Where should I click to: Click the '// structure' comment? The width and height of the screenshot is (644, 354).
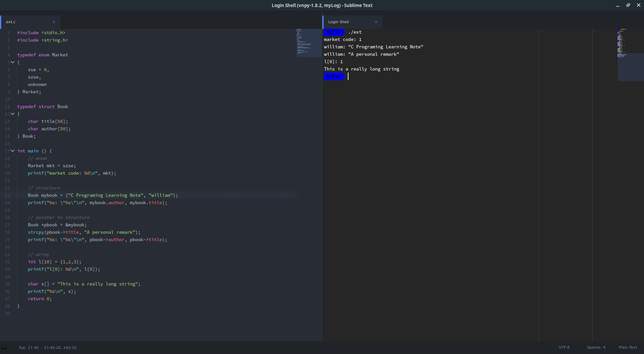pyautogui.click(x=44, y=188)
